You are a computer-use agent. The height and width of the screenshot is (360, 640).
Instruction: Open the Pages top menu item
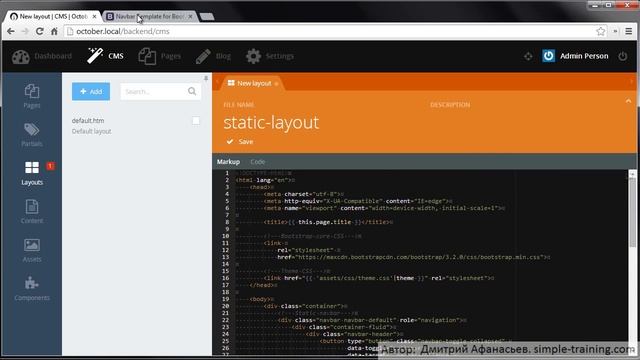[160, 56]
